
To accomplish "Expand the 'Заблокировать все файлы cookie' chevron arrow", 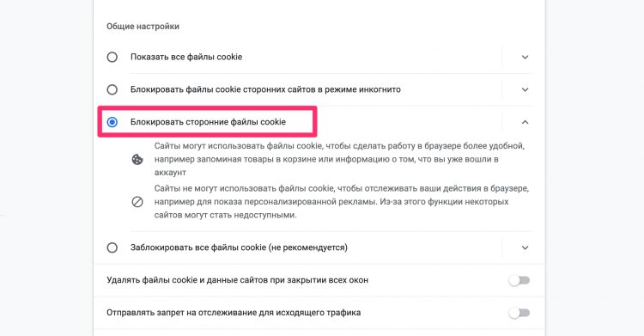I will click(x=525, y=247).
